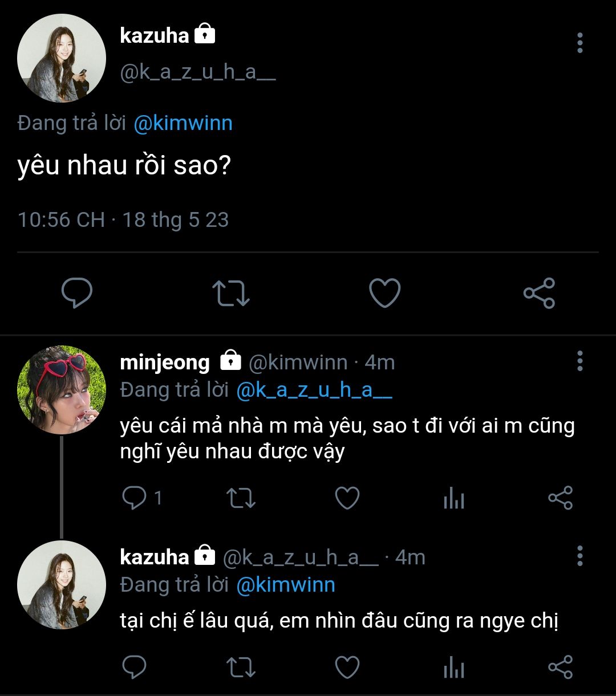Open minjeong's profile picture with heart sunglasses
This screenshot has width=616, height=696.
point(62,390)
